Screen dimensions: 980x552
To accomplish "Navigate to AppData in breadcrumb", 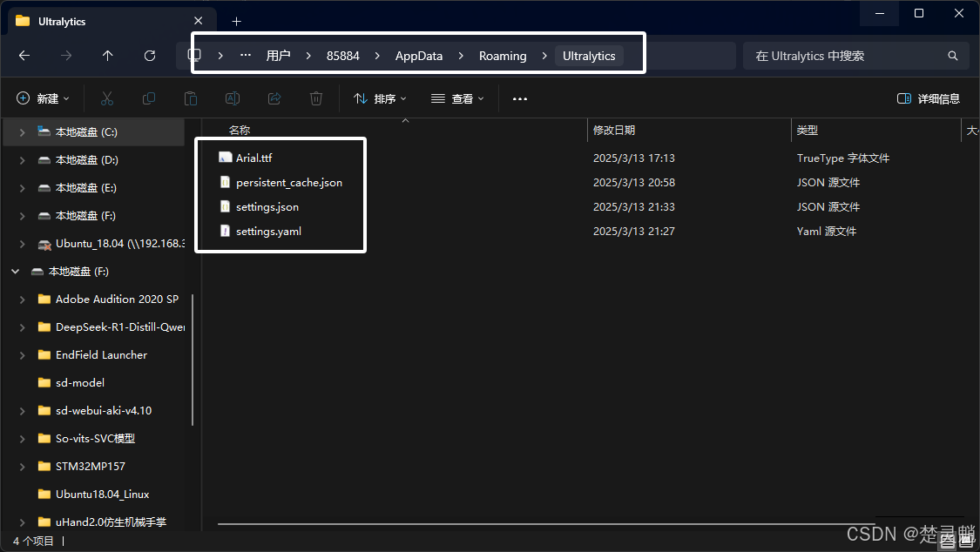I will [x=419, y=56].
